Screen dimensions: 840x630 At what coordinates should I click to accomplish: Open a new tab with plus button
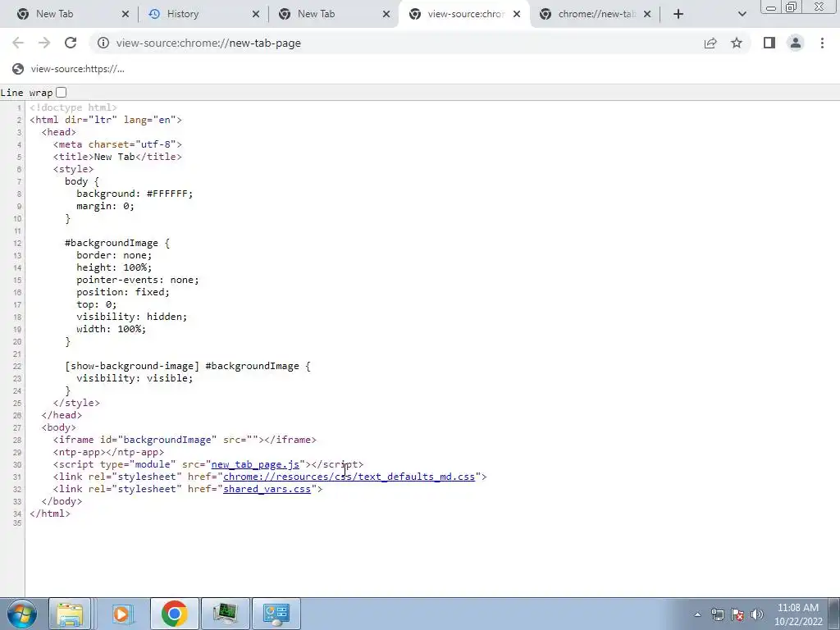[x=678, y=14]
